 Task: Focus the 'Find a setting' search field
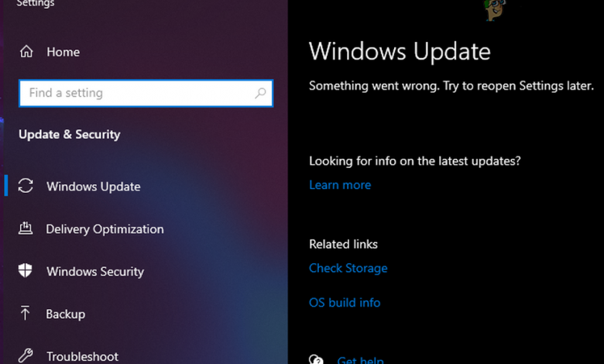136,94
